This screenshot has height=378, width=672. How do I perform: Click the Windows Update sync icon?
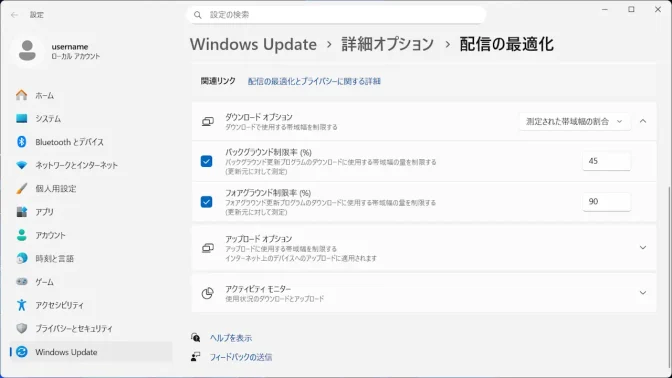[x=21, y=352]
